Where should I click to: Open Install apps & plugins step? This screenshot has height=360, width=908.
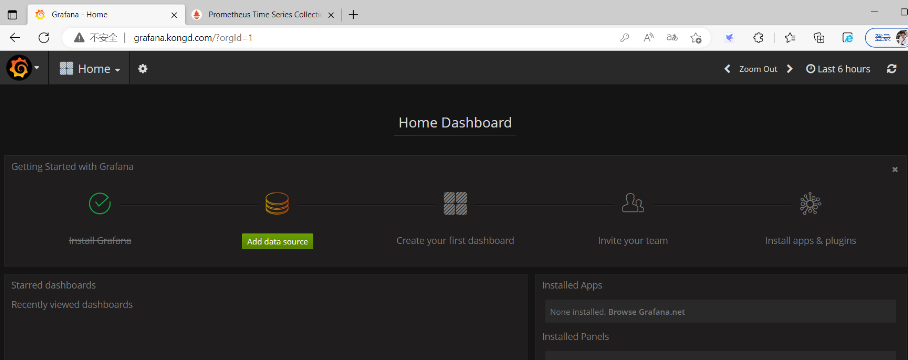click(x=810, y=241)
